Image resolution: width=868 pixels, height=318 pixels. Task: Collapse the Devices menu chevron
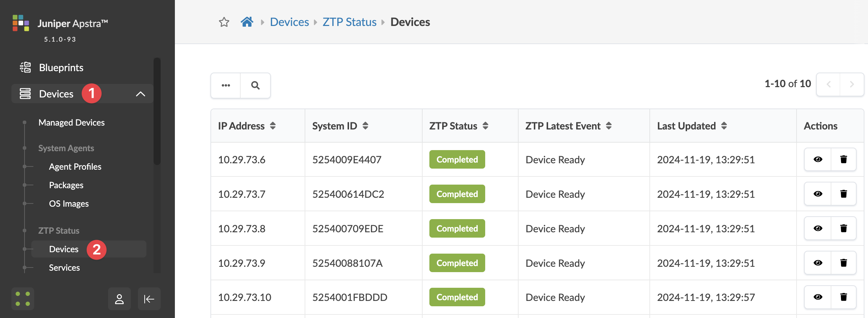click(x=141, y=94)
